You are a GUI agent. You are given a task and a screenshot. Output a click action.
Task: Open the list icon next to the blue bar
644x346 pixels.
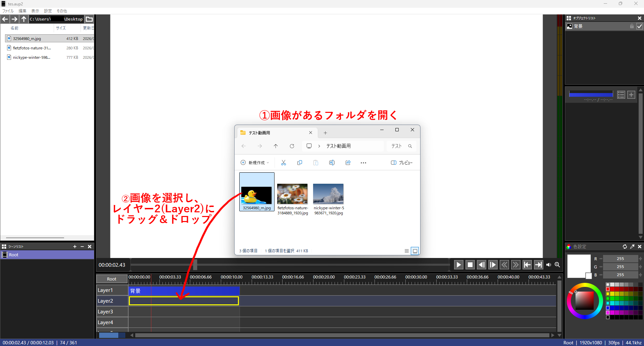pos(621,95)
